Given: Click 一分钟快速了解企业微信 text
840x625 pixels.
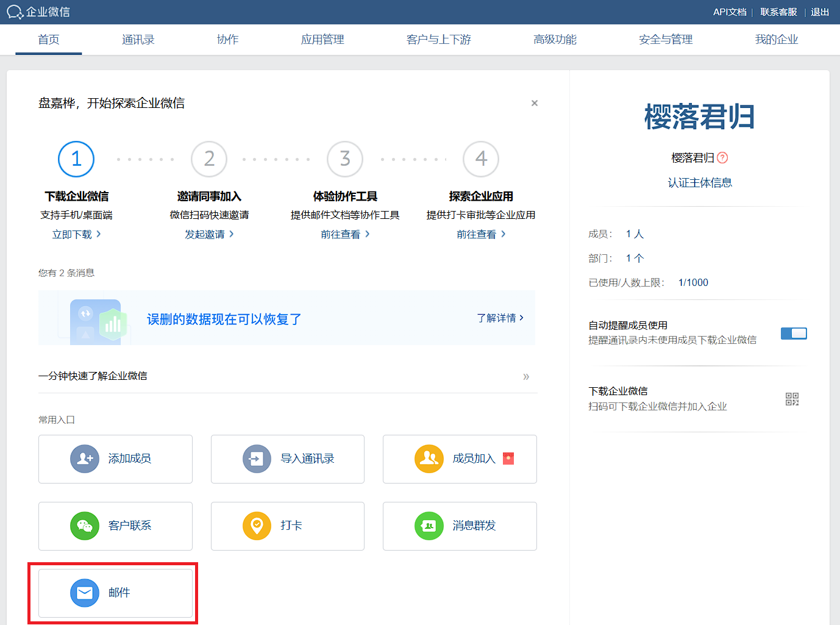Looking at the screenshot, I should click(93, 376).
